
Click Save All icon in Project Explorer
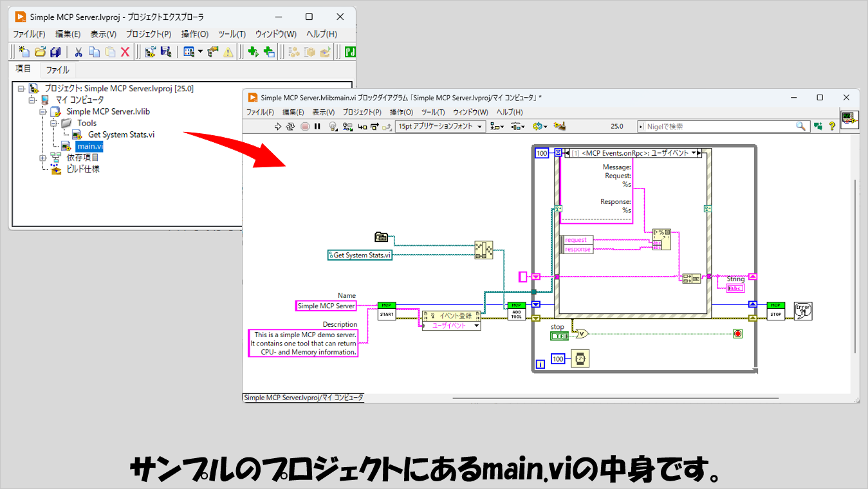click(55, 52)
